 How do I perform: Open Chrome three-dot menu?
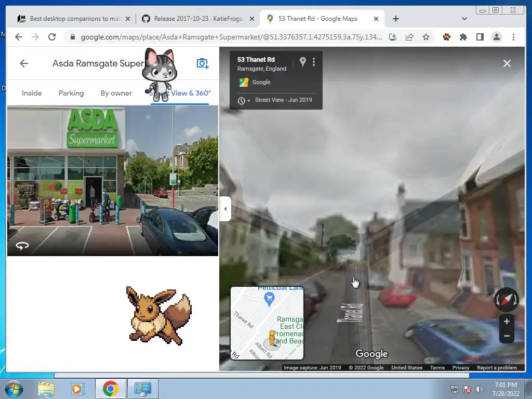click(x=513, y=37)
